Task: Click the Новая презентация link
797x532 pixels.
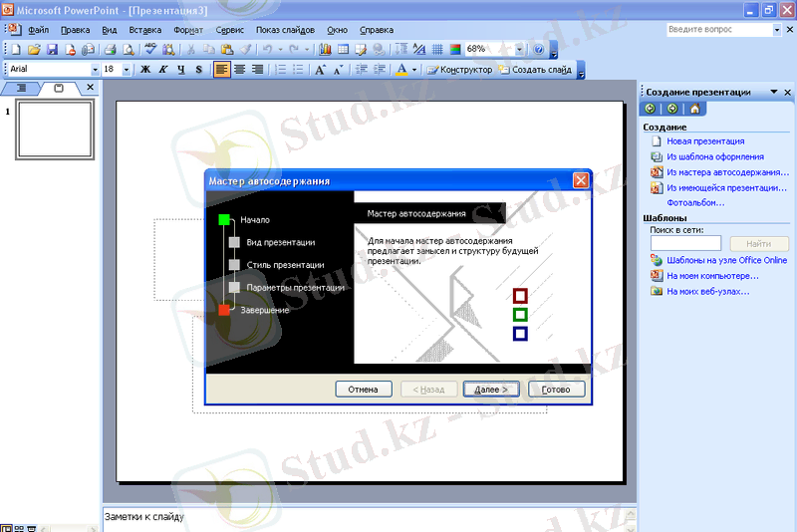Action: (x=705, y=141)
